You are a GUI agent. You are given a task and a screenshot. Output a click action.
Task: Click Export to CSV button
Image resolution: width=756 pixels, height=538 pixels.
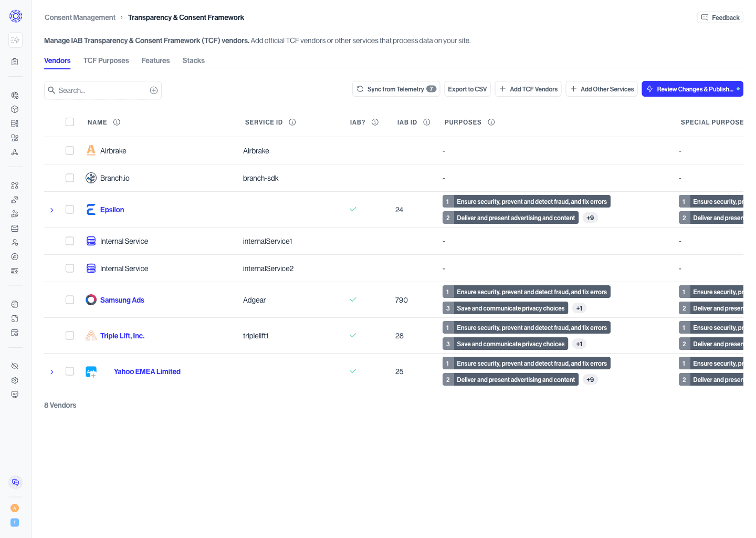(467, 89)
